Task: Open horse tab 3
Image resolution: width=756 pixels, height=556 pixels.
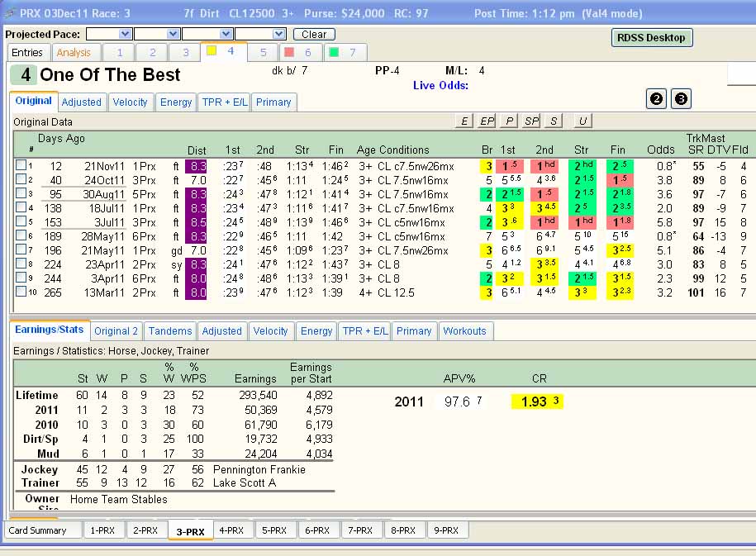Action: (186, 53)
